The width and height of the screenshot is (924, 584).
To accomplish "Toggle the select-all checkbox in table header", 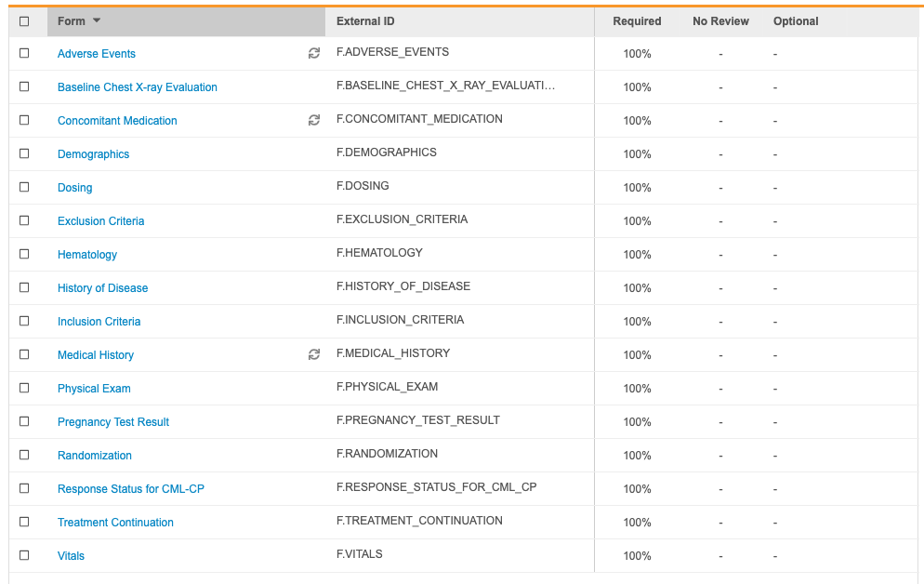I will tap(24, 21).
